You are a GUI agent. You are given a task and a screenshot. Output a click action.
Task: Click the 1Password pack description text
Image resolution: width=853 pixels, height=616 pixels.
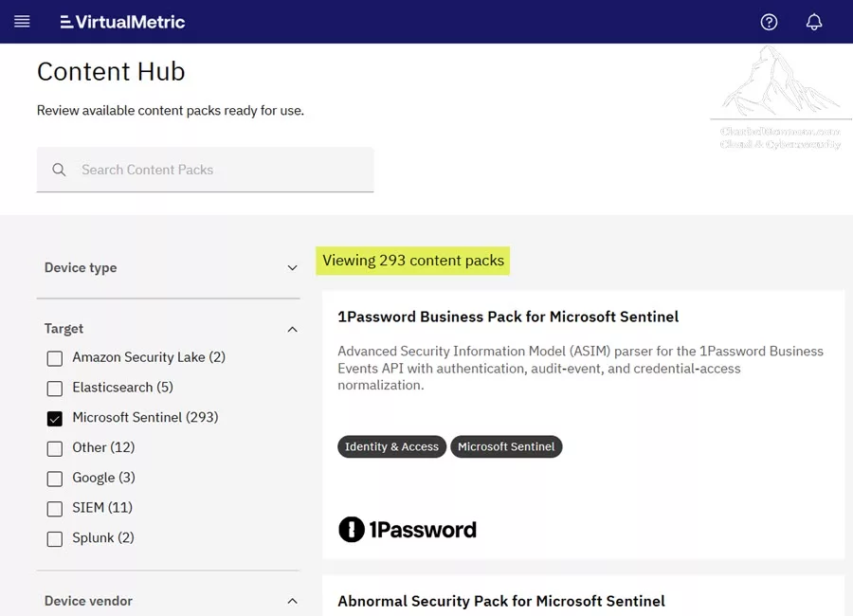(x=580, y=368)
